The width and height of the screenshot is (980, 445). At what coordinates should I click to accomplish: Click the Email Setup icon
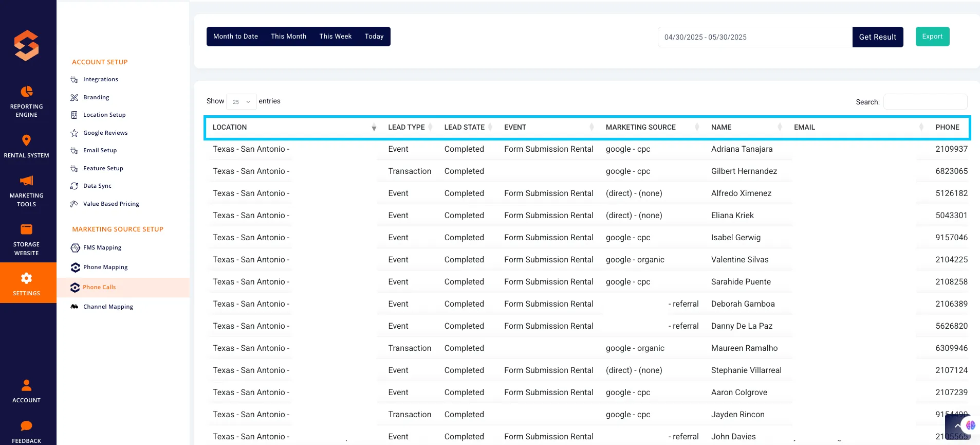75,151
